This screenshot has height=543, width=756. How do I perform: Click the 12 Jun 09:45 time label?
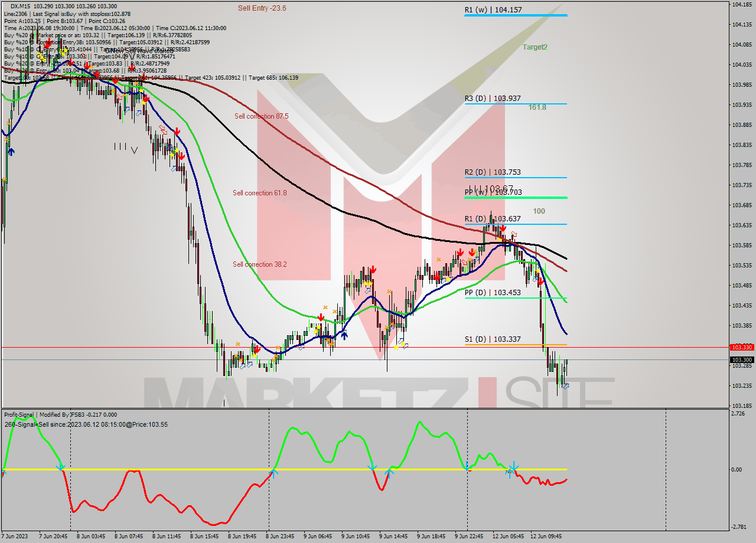pos(546,537)
